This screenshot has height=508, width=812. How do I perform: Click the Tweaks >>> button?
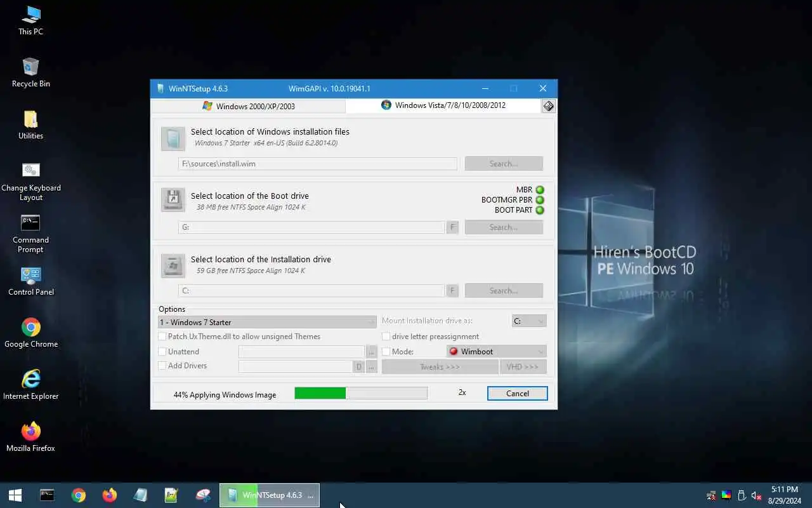(x=440, y=367)
